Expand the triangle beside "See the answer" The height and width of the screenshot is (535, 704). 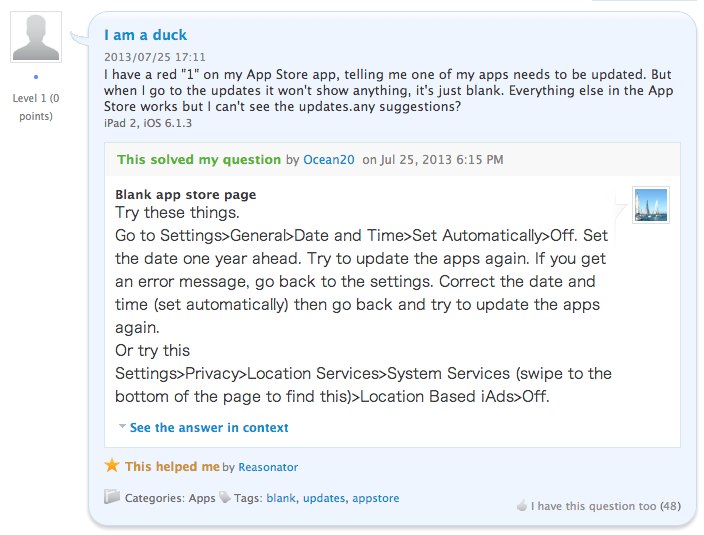click(122, 426)
